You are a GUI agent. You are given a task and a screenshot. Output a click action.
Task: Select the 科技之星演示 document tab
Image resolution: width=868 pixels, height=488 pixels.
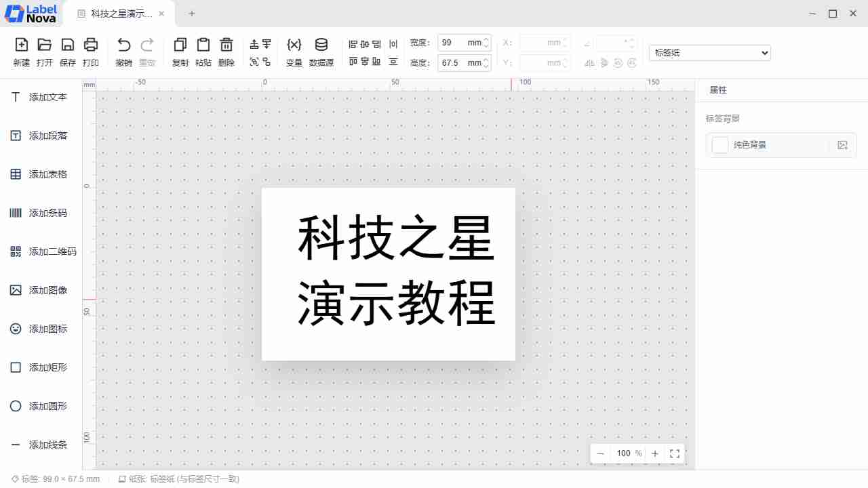coord(121,14)
